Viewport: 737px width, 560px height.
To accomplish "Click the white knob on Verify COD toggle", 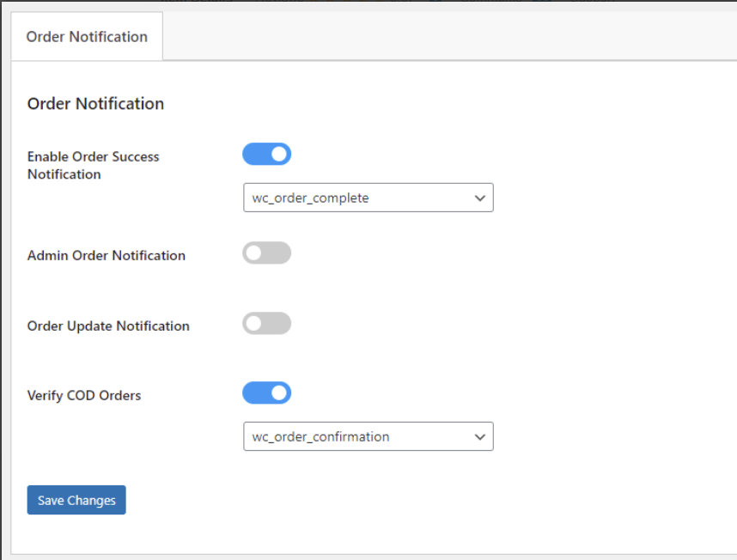I will (279, 393).
